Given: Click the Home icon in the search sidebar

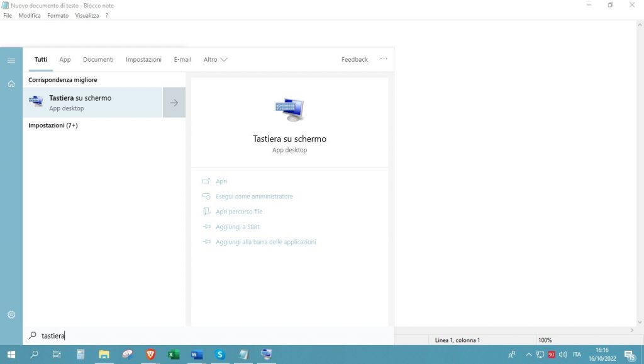Looking at the screenshot, I should pos(11,84).
